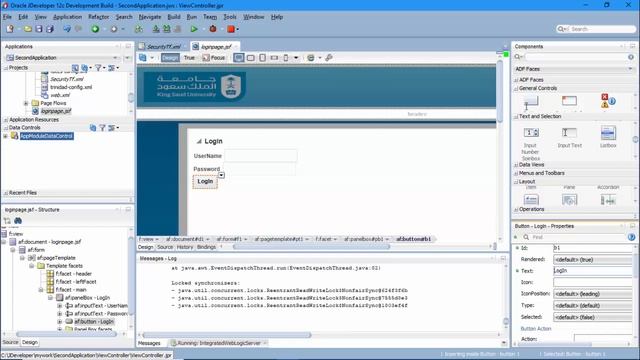Switch to the SecurityTF.xml editor tab
The image size is (640, 360).
point(163,47)
